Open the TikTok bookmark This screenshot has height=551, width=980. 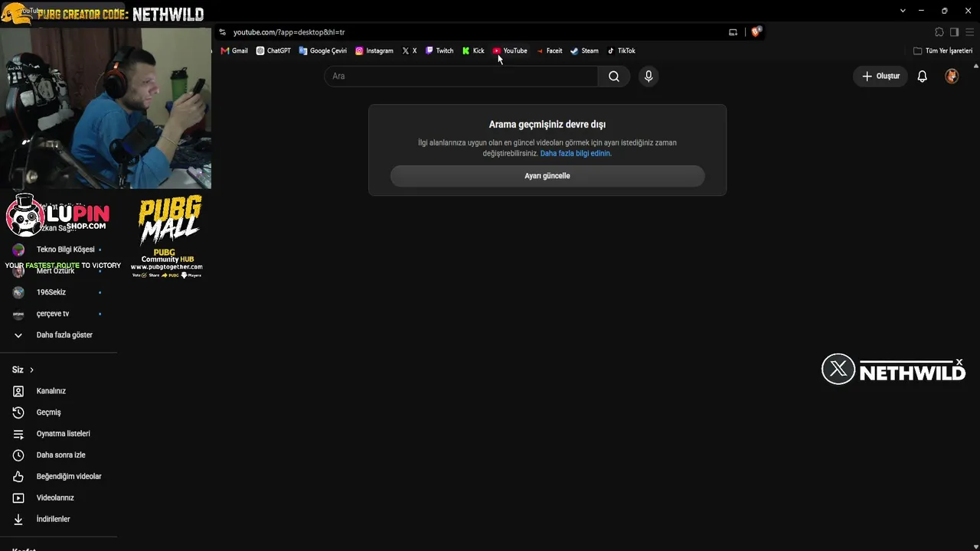point(621,51)
